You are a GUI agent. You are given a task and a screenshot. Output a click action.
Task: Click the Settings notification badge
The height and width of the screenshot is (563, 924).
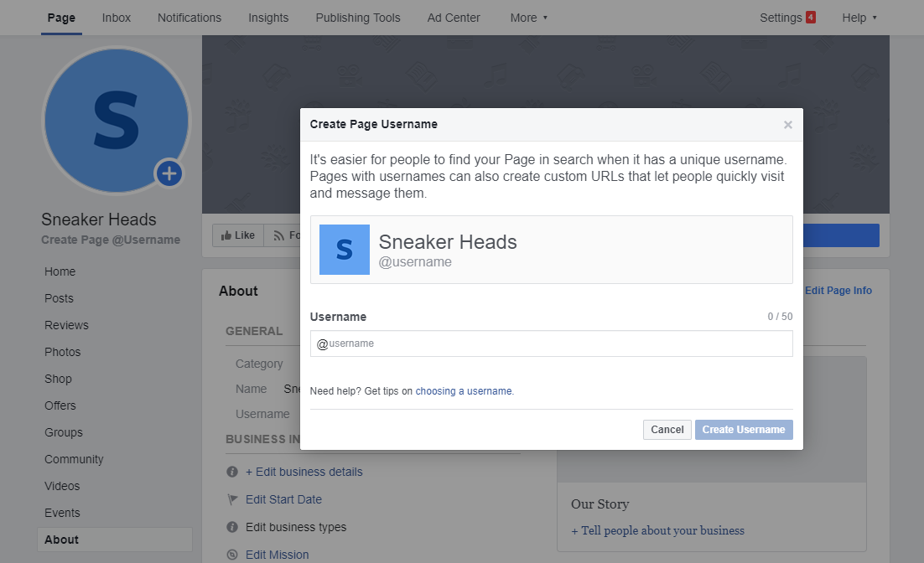[x=811, y=18]
